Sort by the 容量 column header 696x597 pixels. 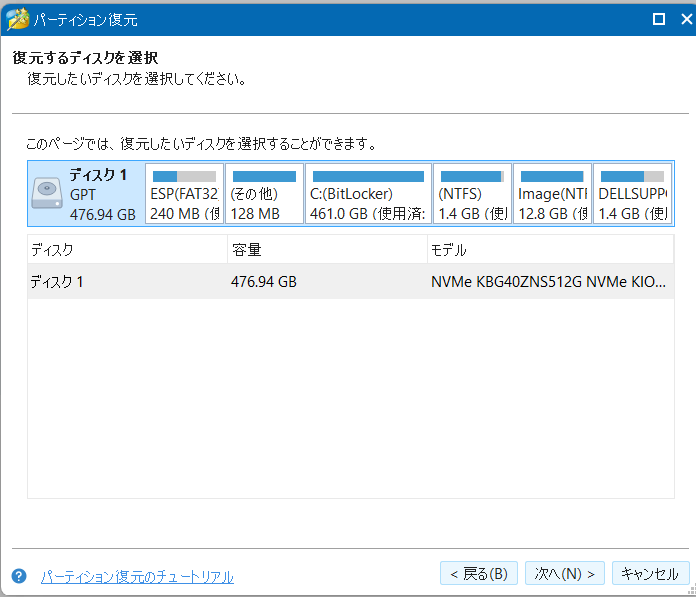click(x=326, y=249)
